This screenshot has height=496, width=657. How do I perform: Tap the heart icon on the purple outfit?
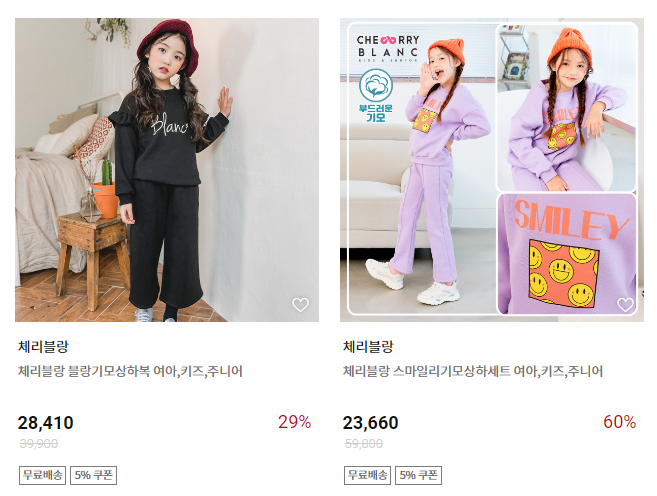point(625,305)
